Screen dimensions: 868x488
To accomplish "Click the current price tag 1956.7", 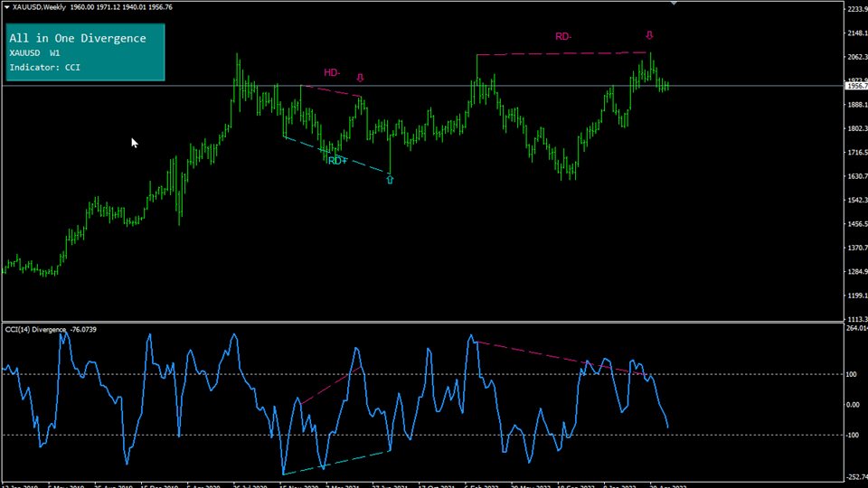I will 856,87.
